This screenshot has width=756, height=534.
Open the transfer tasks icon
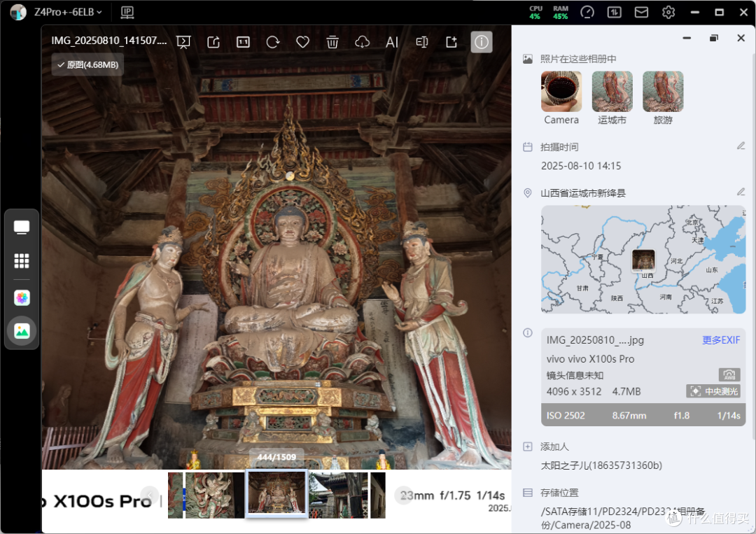click(615, 12)
